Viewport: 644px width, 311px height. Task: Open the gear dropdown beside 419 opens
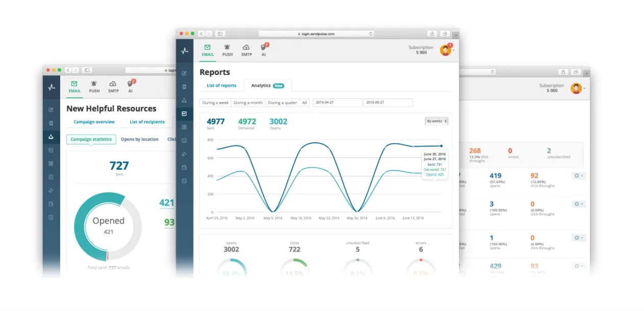[x=578, y=175]
